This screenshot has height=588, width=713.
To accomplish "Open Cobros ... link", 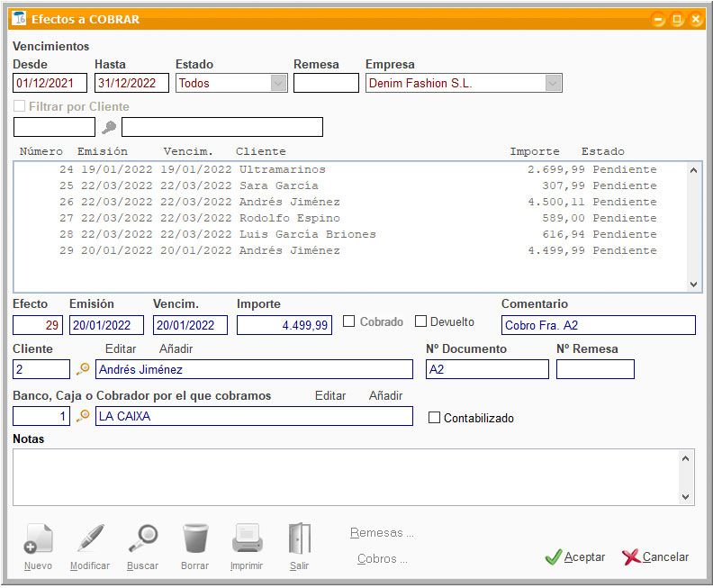I will click(382, 558).
